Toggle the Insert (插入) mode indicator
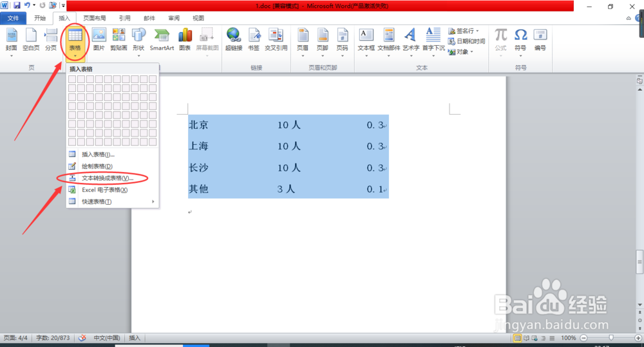Screen dimensions: 644x347 pos(135,338)
